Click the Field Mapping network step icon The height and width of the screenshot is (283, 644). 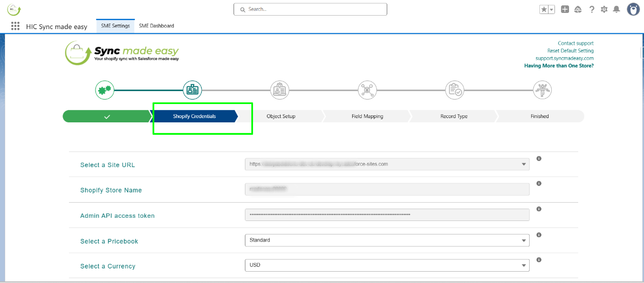pos(367,89)
